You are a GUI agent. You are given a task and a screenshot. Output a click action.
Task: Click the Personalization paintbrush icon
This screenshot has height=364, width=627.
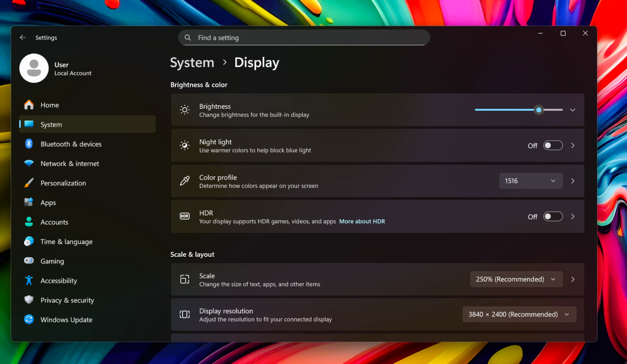point(29,183)
